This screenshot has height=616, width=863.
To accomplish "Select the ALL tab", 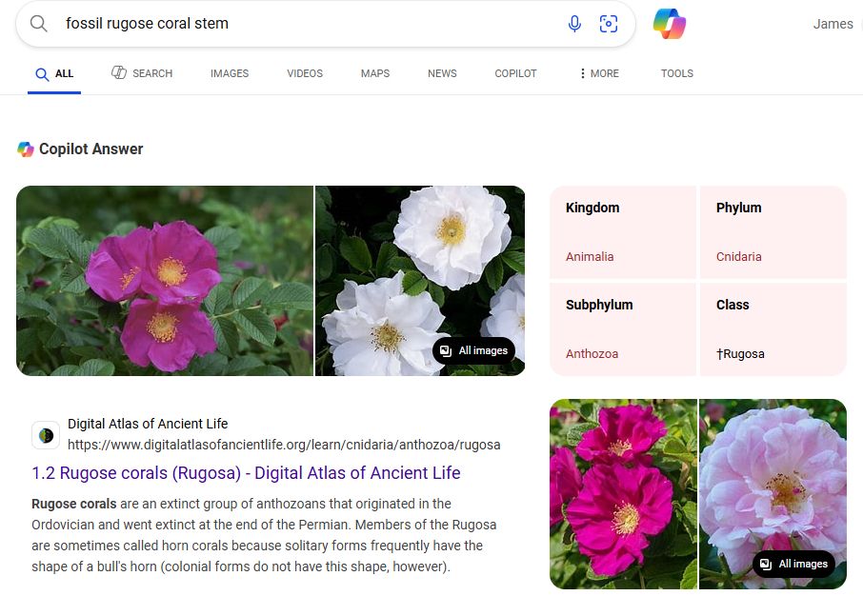I will (54, 73).
